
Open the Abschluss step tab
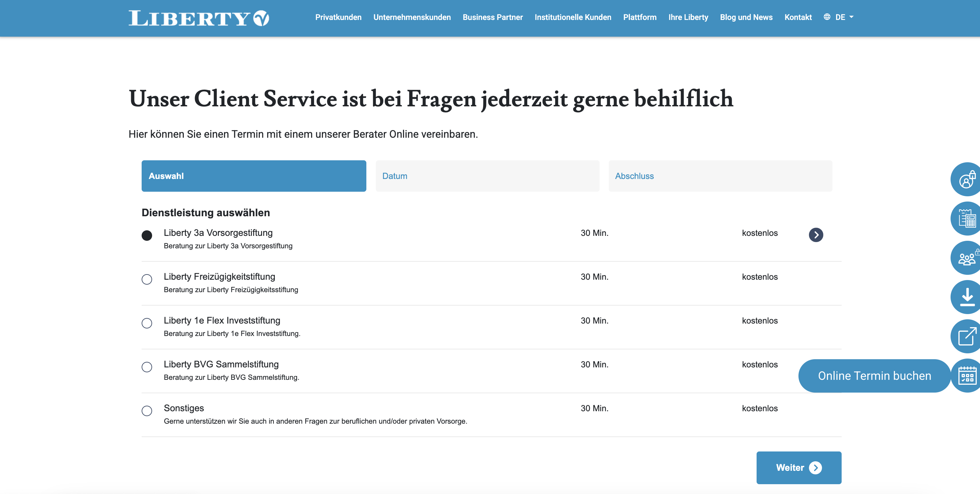tap(720, 176)
